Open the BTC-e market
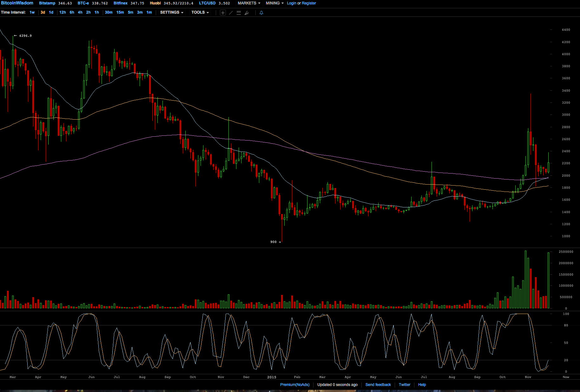580x392 pixels. [x=83, y=3]
